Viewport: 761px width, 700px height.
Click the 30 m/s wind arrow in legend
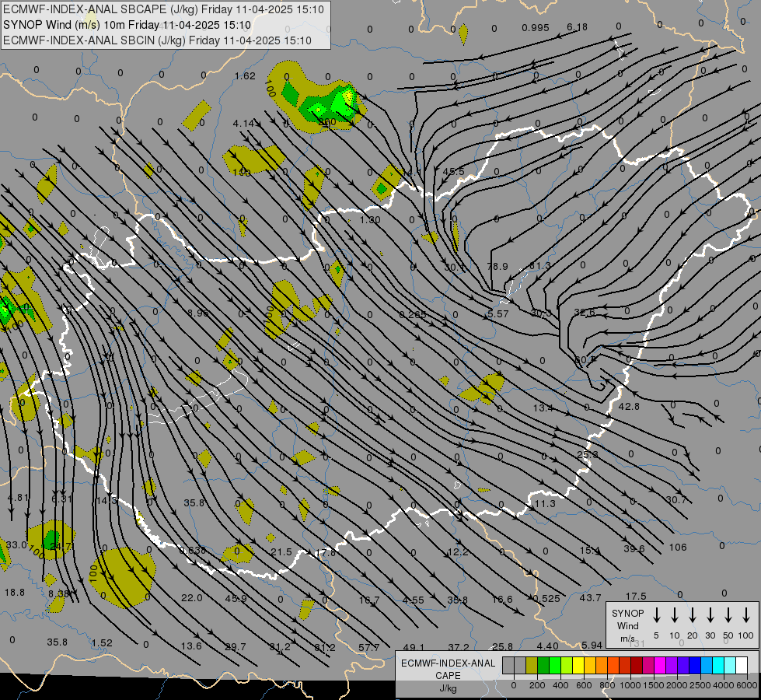point(710,615)
